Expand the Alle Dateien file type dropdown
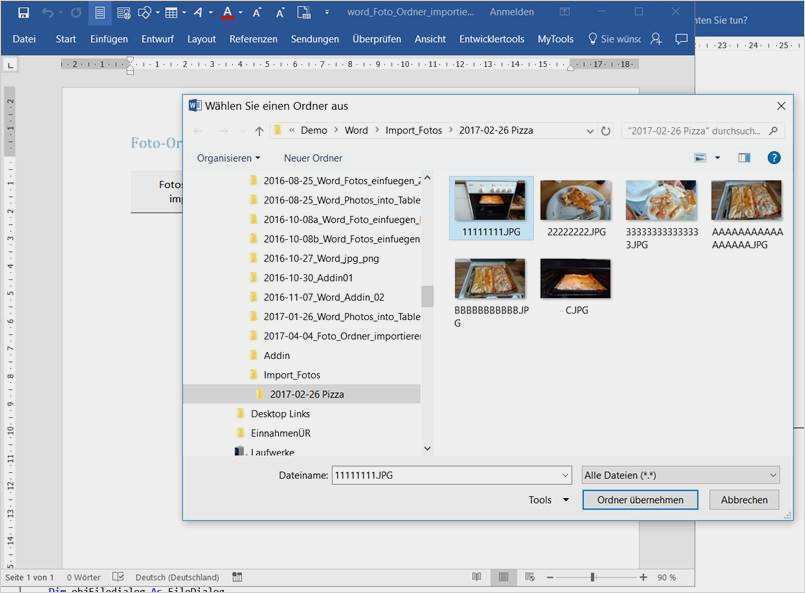 pos(680,475)
